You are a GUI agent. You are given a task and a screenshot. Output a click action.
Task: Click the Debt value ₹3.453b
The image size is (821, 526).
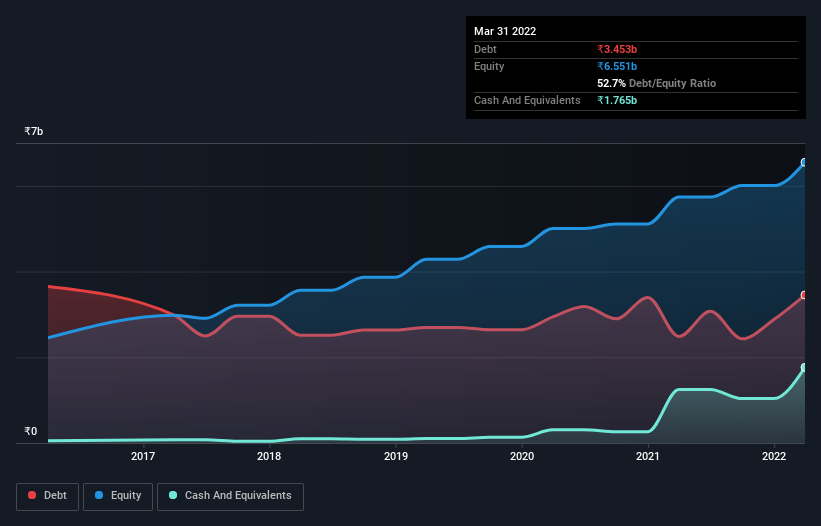617,49
